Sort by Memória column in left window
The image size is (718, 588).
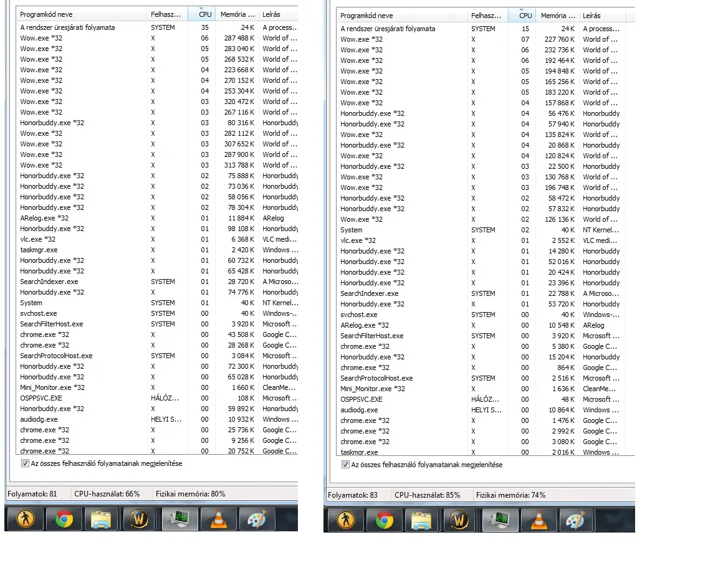[237, 14]
